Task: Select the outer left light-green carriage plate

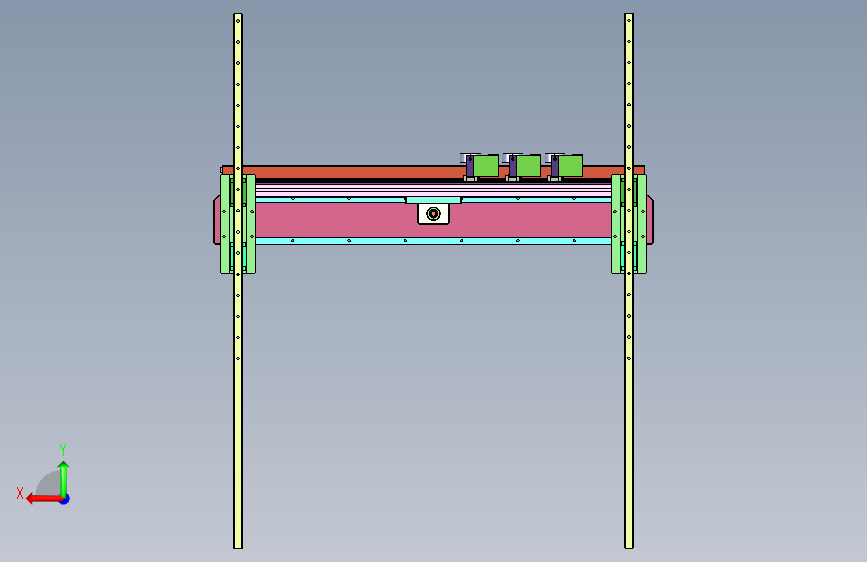Action: click(224, 224)
